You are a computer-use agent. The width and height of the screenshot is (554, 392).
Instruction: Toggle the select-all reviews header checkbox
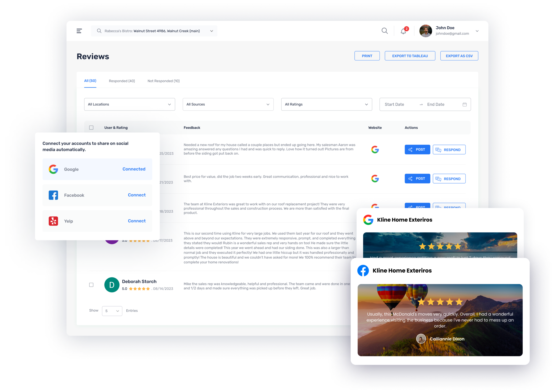pyautogui.click(x=91, y=128)
